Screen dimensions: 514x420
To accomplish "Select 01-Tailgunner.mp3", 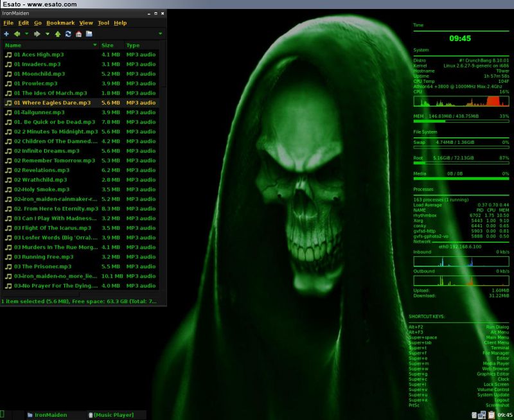I will click(82, 112).
